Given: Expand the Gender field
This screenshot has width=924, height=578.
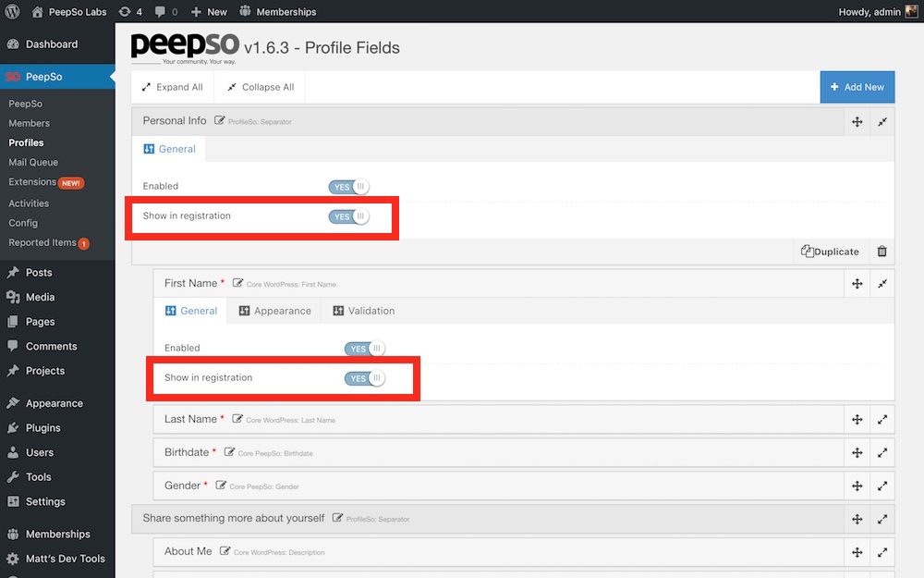Looking at the screenshot, I should (882, 486).
